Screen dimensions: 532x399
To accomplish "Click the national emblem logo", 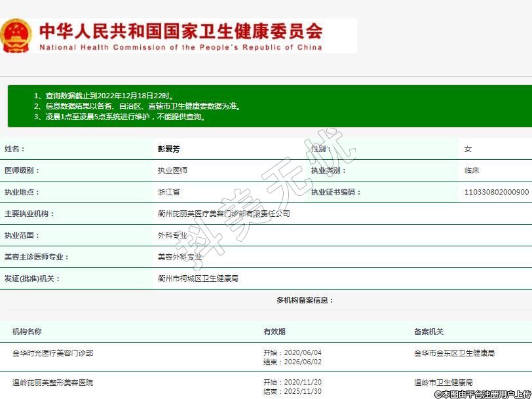I will [16, 35].
